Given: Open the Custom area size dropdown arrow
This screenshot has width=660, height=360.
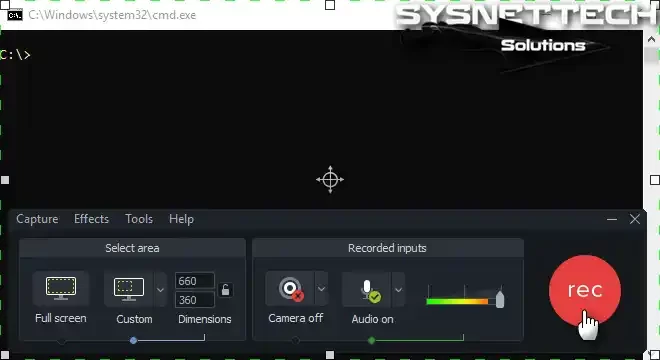Looking at the screenshot, I should (x=160, y=290).
